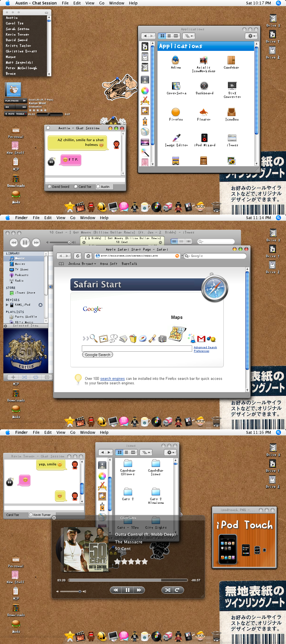Switch to David Sword chat tab

[x=59, y=187]
